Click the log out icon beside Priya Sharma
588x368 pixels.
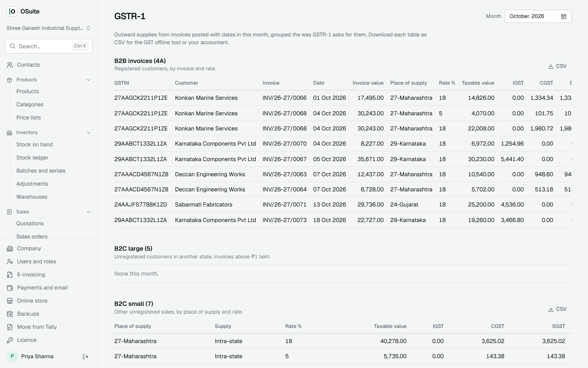86,357
